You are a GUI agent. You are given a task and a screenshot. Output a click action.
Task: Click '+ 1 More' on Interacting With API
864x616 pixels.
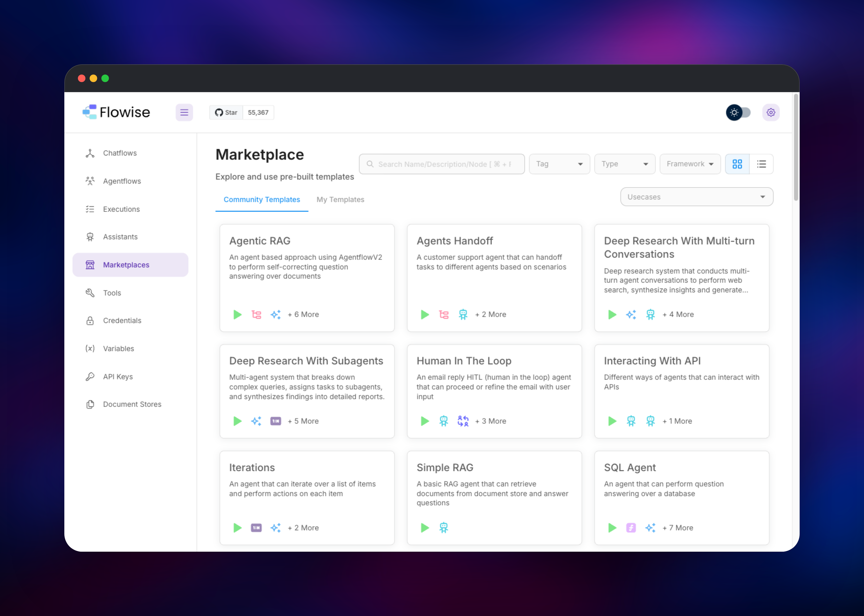[677, 421]
